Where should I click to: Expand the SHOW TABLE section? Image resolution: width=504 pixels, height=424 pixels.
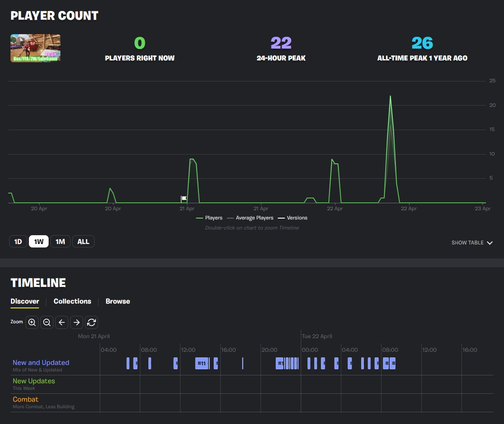coord(472,243)
